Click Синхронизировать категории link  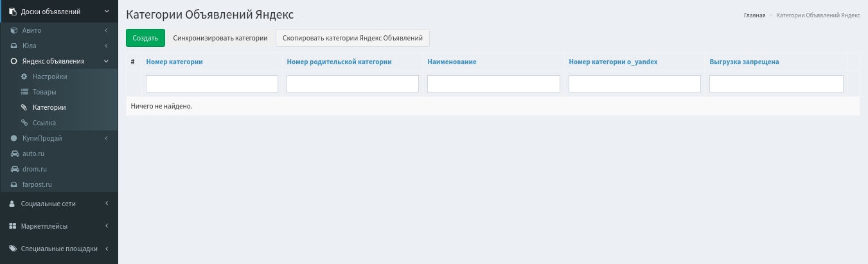click(220, 38)
